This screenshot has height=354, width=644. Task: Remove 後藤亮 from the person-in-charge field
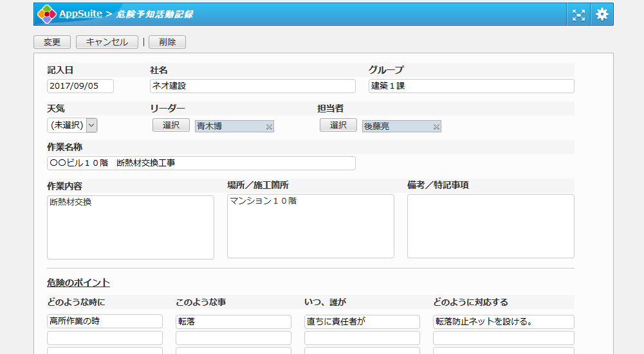pos(436,127)
